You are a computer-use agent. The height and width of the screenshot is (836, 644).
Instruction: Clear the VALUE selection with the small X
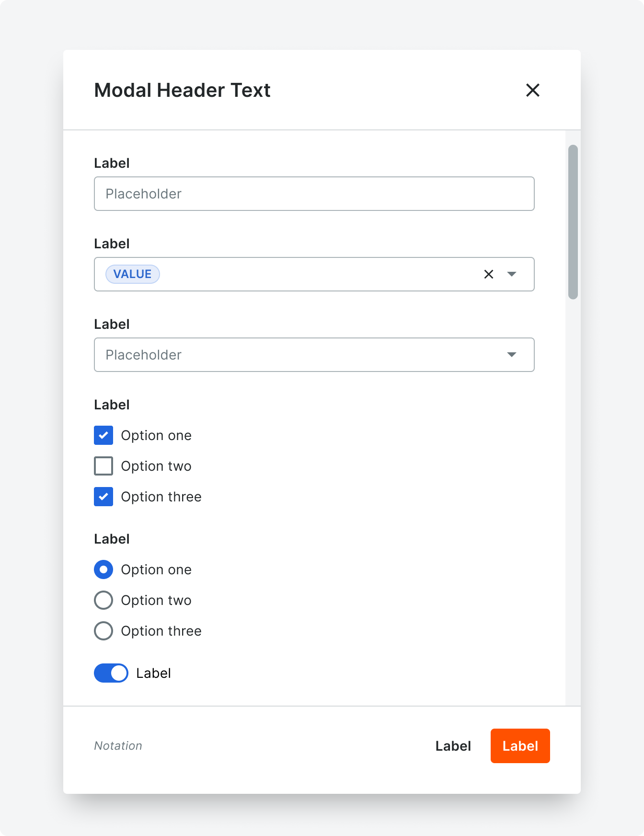[x=488, y=274]
